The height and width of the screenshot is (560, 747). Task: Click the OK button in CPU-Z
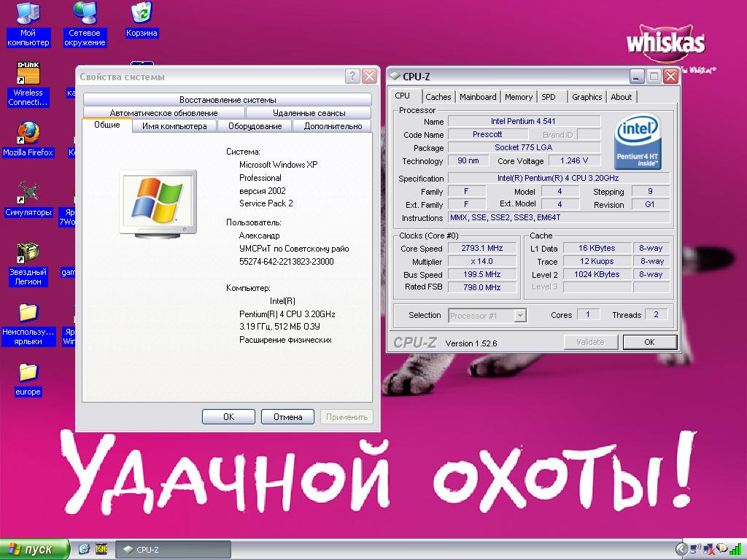[x=649, y=342]
